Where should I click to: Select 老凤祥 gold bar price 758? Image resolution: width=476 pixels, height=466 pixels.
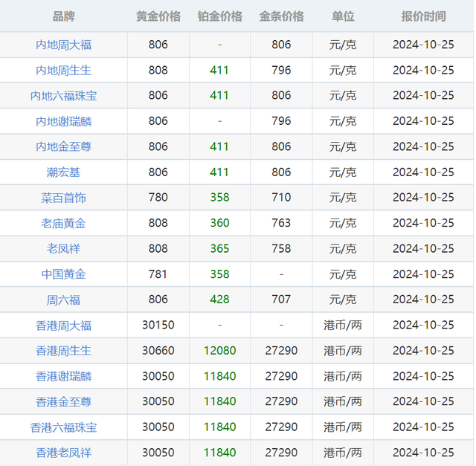(x=281, y=249)
